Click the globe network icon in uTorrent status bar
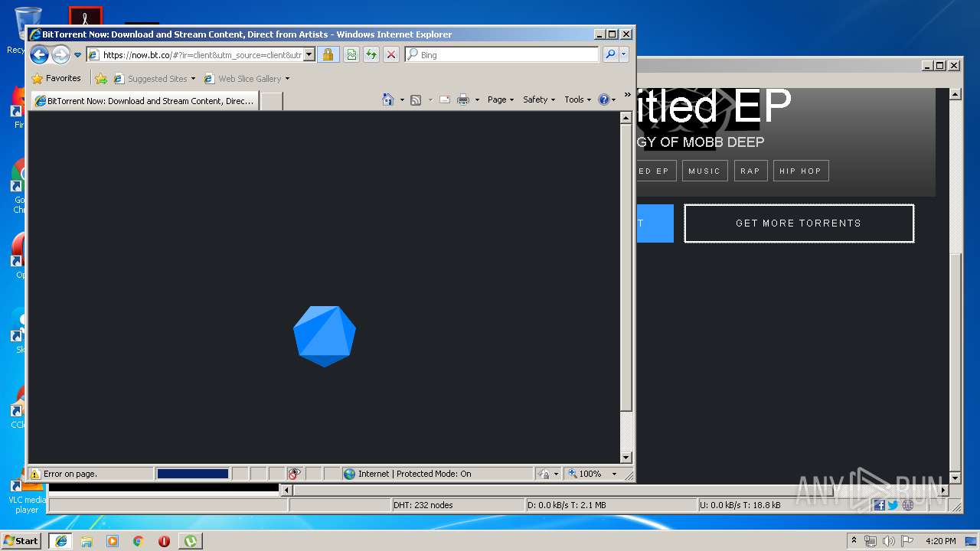980x551 pixels. [x=907, y=505]
